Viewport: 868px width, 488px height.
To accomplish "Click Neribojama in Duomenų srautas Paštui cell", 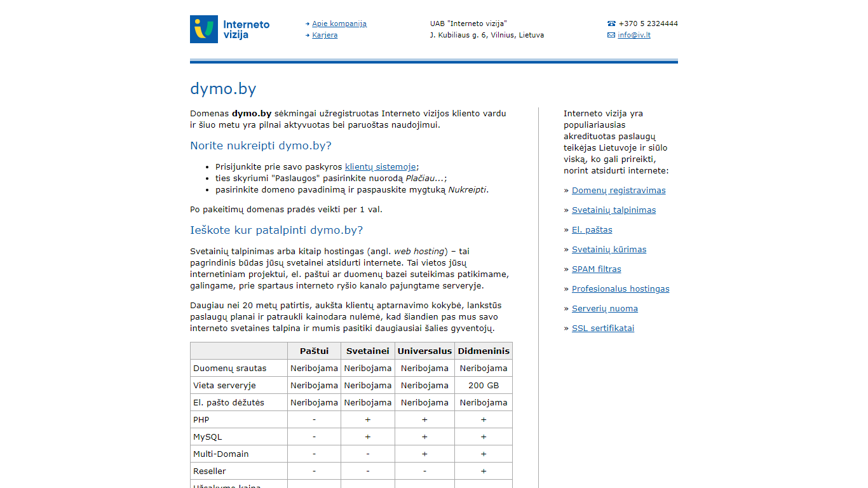I will pos(315,368).
